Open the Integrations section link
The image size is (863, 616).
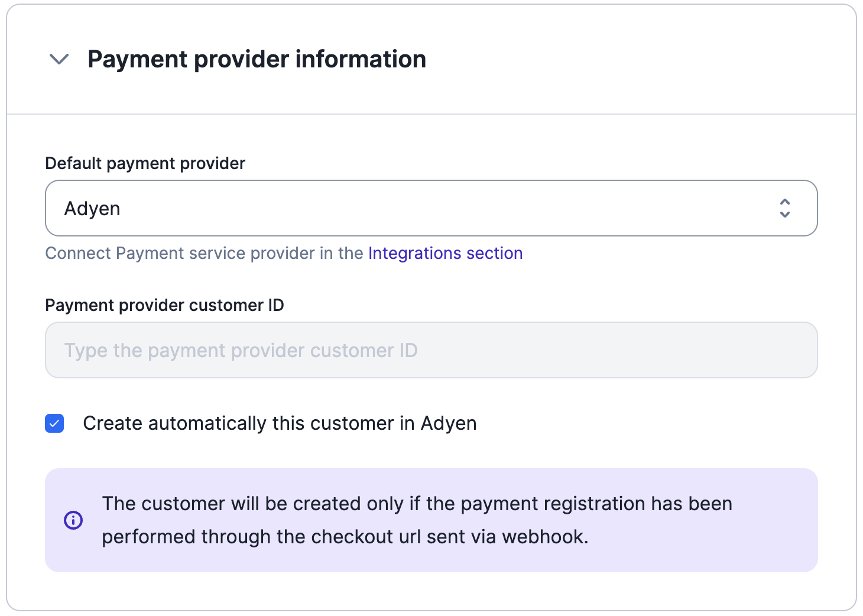(x=445, y=253)
